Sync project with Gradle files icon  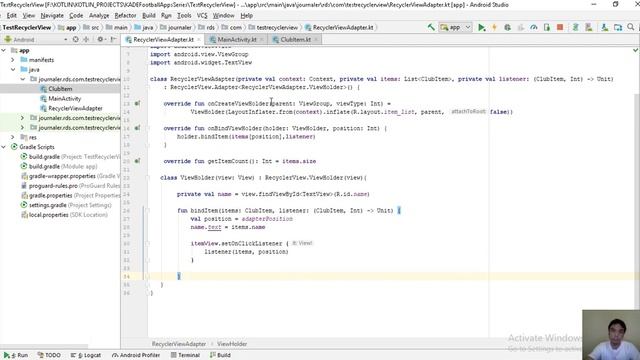point(576,27)
